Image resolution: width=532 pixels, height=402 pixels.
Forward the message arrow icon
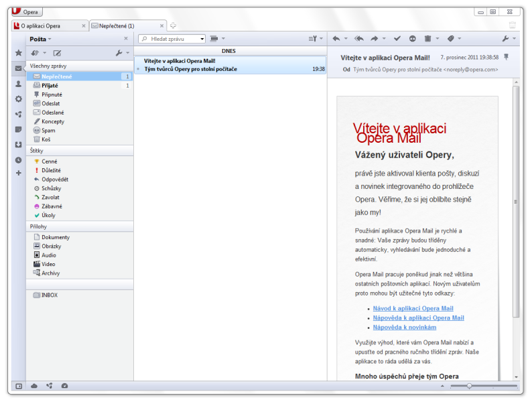point(375,39)
